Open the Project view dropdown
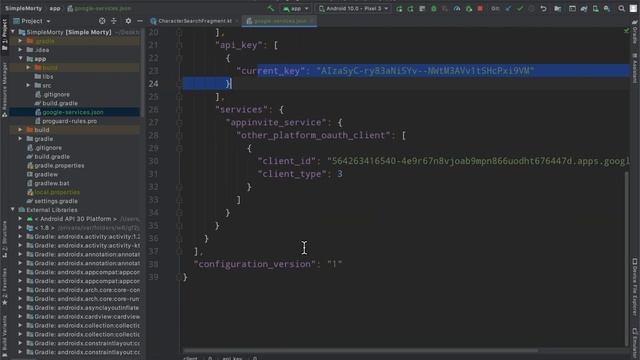The width and height of the screenshot is (640, 360). (32, 21)
